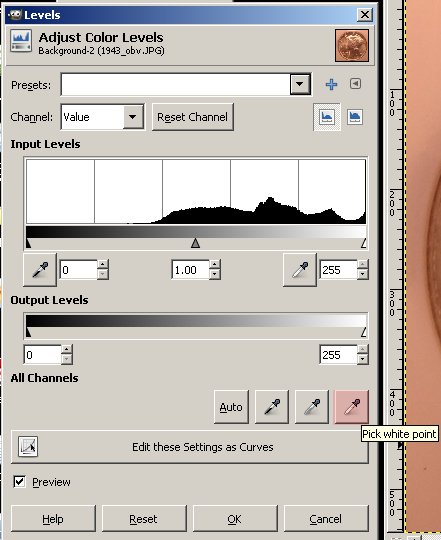Viewport: 441px width, 540px height.
Task: Open the Channel Value dropdown
Action: coord(102,117)
